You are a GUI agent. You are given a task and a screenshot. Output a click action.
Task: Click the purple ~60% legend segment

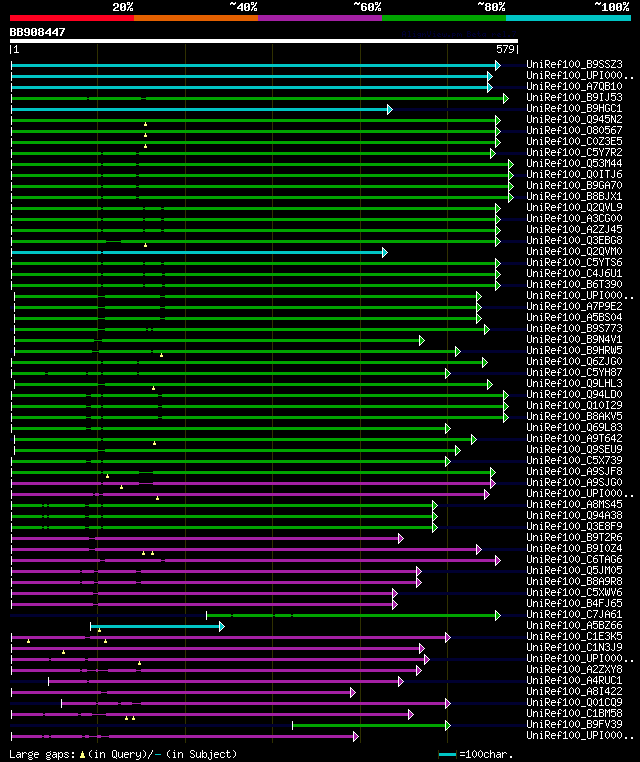click(320, 18)
